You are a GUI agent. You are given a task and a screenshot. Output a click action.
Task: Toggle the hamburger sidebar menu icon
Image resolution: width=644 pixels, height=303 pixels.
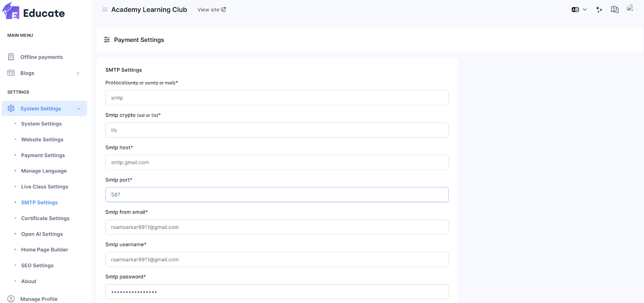click(105, 10)
